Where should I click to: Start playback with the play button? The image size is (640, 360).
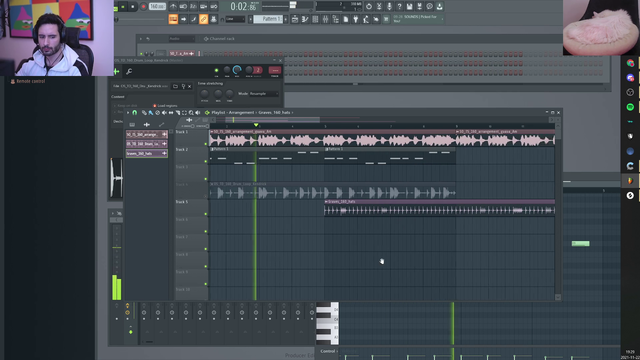tap(123, 7)
